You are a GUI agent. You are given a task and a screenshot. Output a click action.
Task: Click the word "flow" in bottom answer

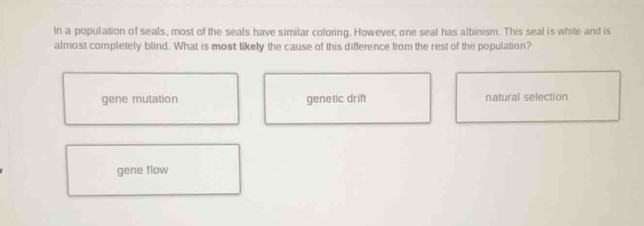coord(156,170)
